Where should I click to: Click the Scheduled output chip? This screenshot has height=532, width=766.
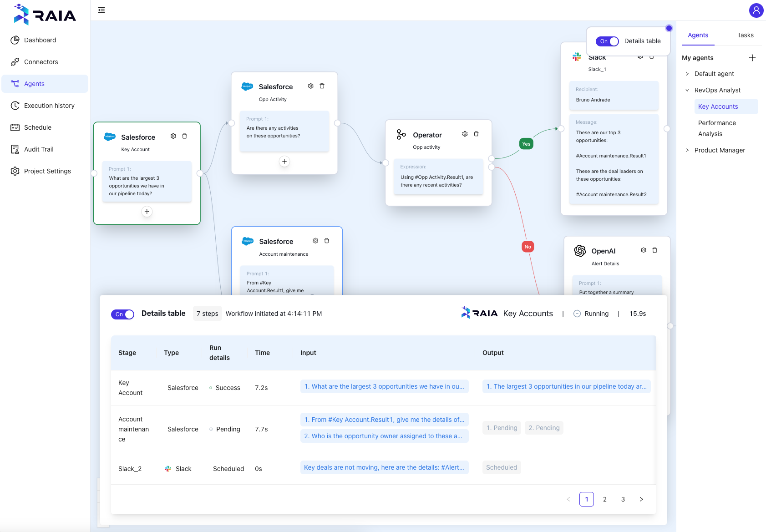[x=502, y=467]
